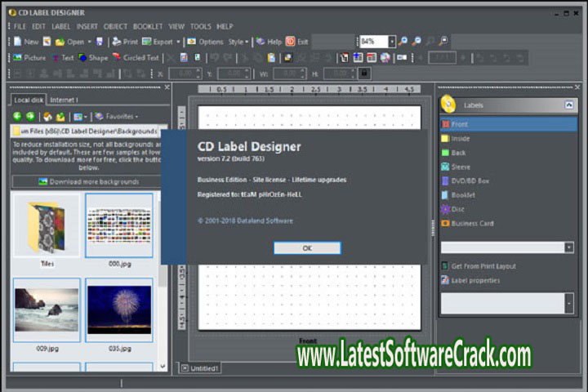Viewport: 588px width, 392px height.
Task: Toggle the lock aspect ratio icon
Action: point(364,73)
